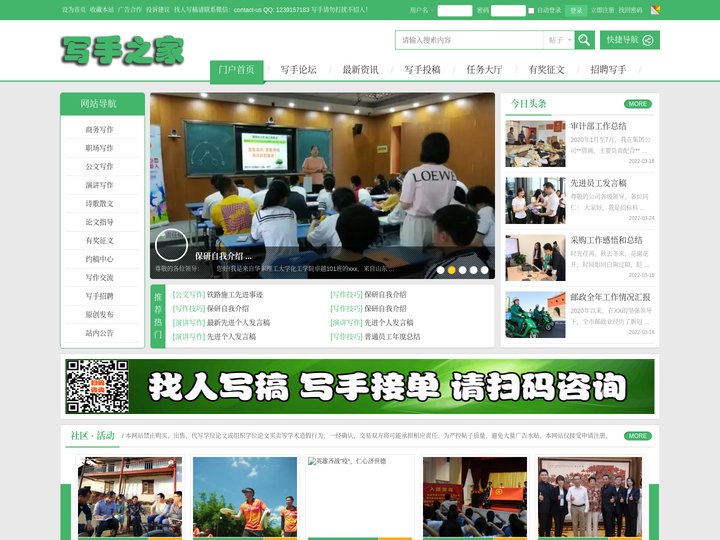Focus the username input field
720x540 pixels.
(x=455, y=11)
